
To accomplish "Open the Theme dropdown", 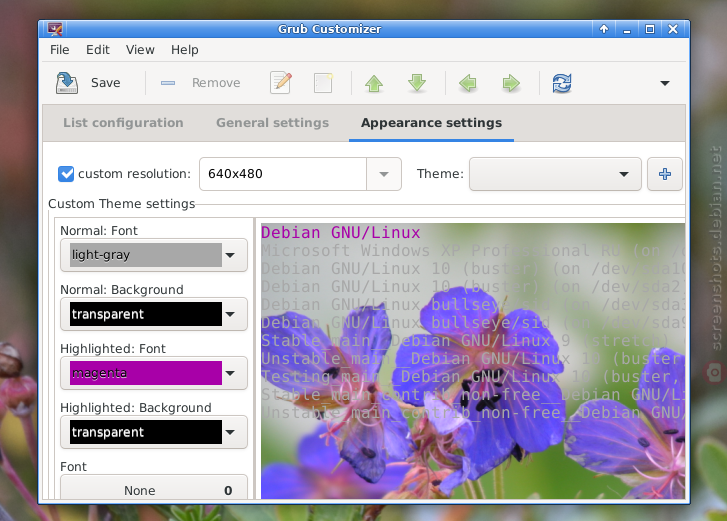I will tap(555, 174).
